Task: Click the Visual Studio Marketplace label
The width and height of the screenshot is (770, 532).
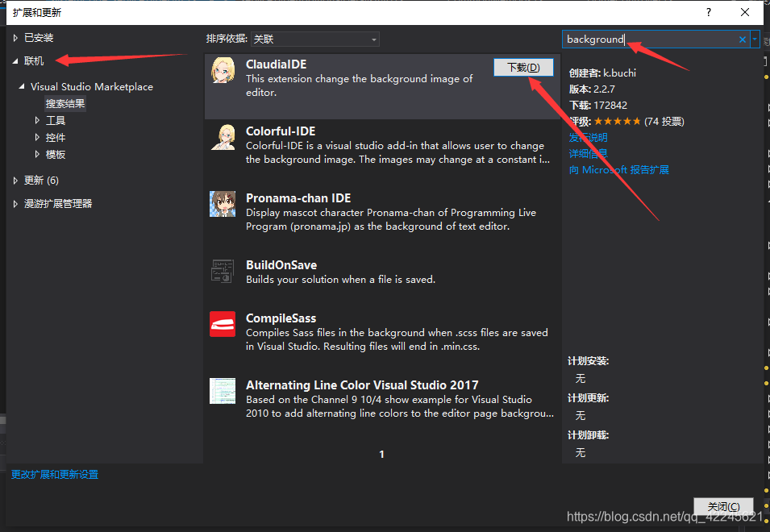Action: [92, 87]
